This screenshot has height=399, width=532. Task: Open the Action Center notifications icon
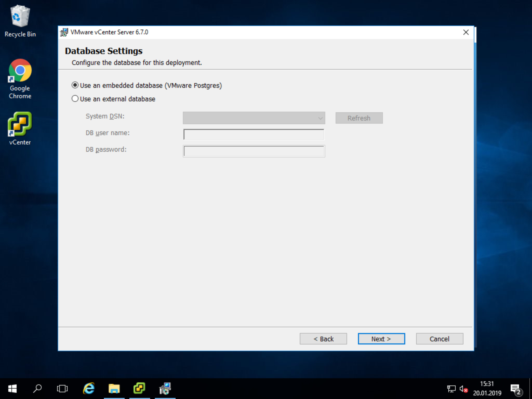[515, 389]
